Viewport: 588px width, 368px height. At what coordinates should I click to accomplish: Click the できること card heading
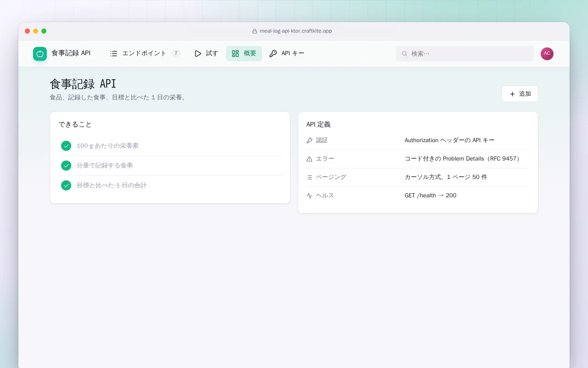click(x=75, y=125)
